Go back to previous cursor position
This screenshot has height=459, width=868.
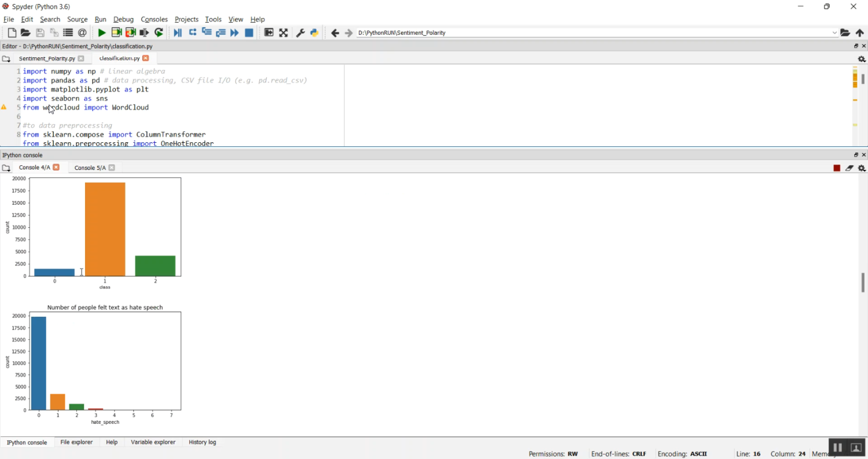[x=335, y=33]
